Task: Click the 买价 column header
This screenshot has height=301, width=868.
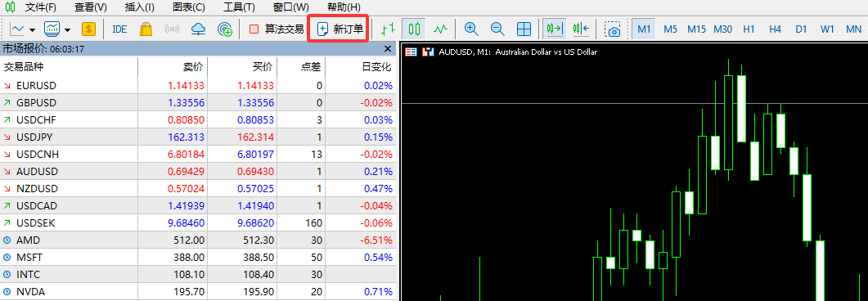Action: 242,68
